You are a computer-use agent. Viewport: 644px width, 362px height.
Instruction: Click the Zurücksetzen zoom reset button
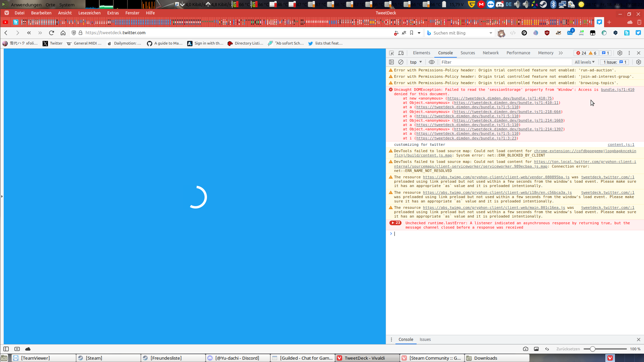[568, 349]
